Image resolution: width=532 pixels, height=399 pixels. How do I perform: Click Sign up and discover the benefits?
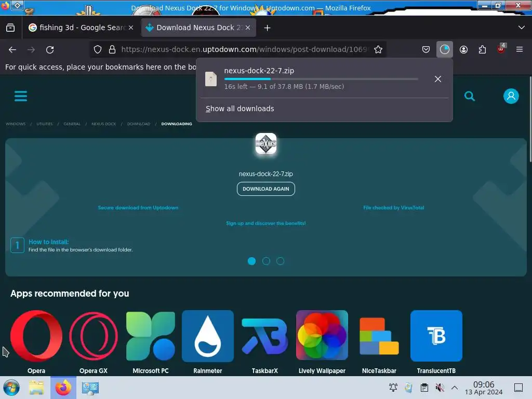click(x=266, y=223)
